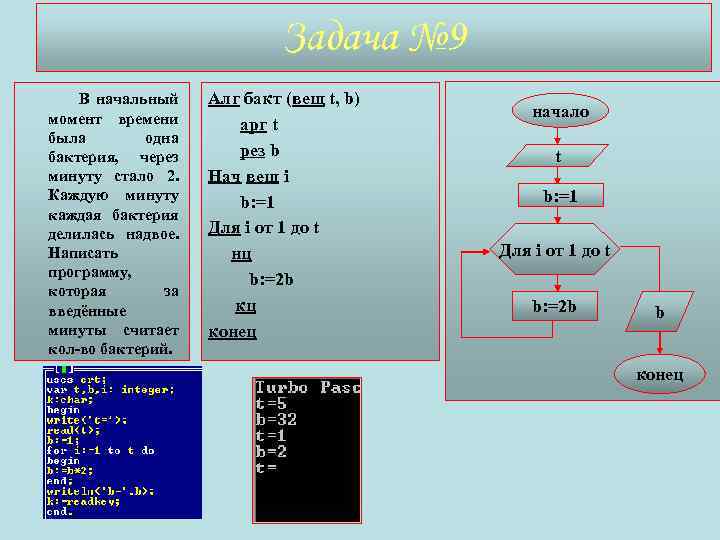
Task: Click the code line "var t,b,i: integer;"
Action: 110,390
